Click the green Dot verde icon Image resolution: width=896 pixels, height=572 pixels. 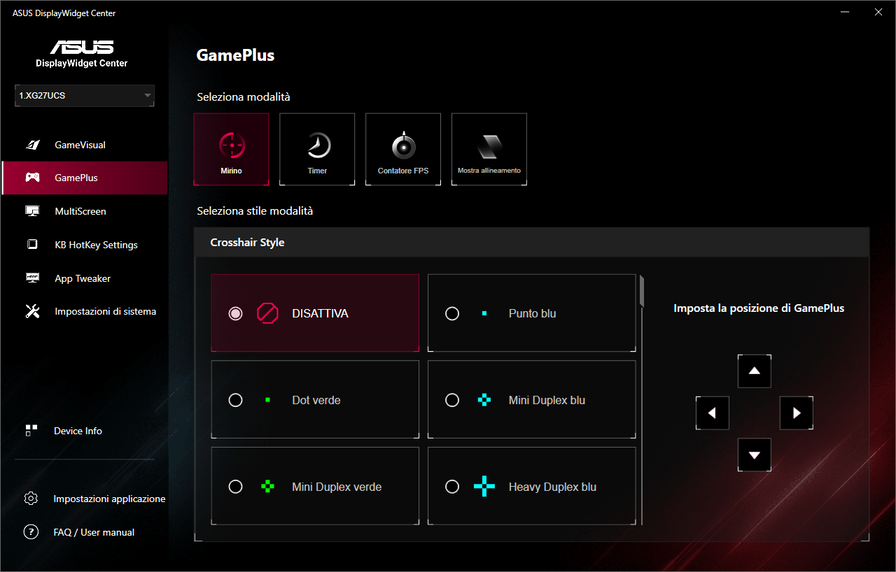pyautogui.click(x=267, y=400)
